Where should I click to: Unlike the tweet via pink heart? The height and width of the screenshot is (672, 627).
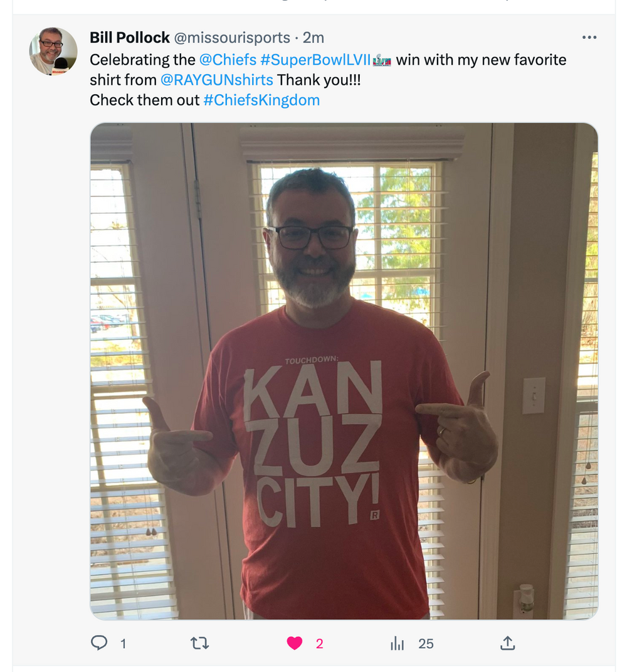294,643
